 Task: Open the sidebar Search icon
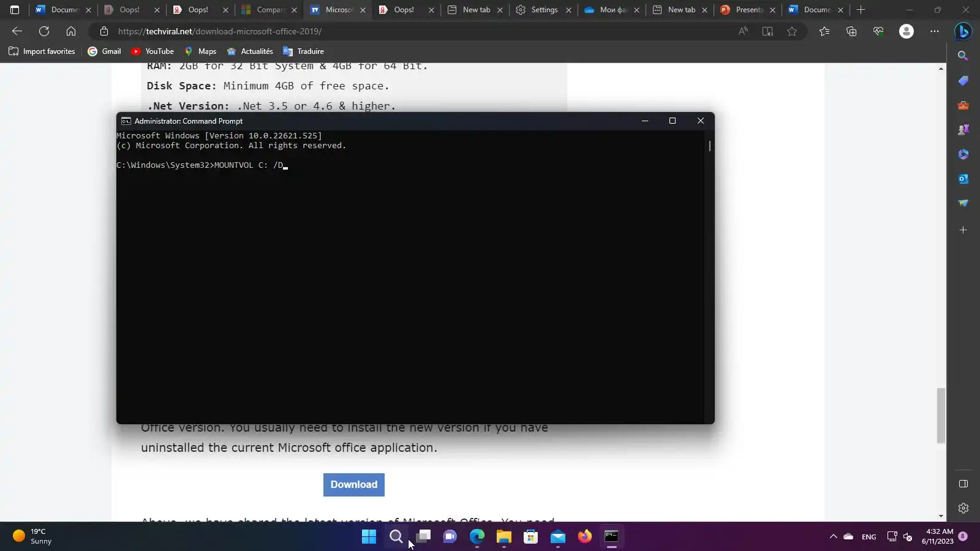(x=963, y=56)
